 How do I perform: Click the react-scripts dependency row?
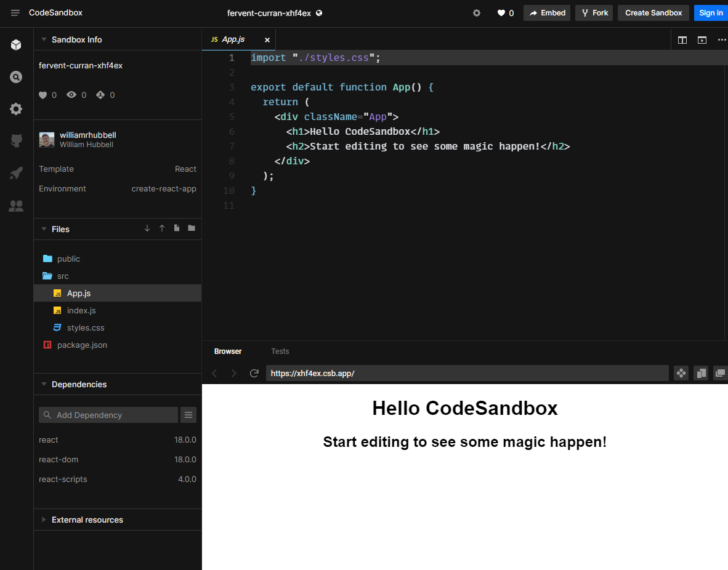click(118, 479)
